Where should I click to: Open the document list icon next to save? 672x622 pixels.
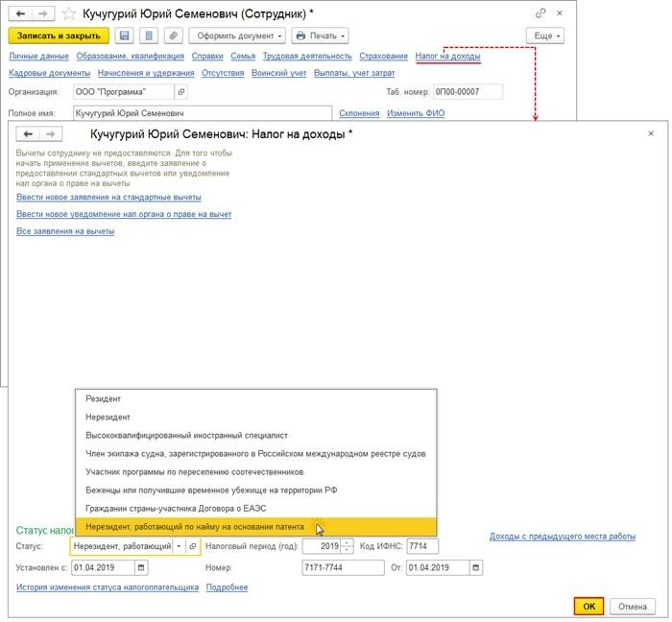point(149,36)
